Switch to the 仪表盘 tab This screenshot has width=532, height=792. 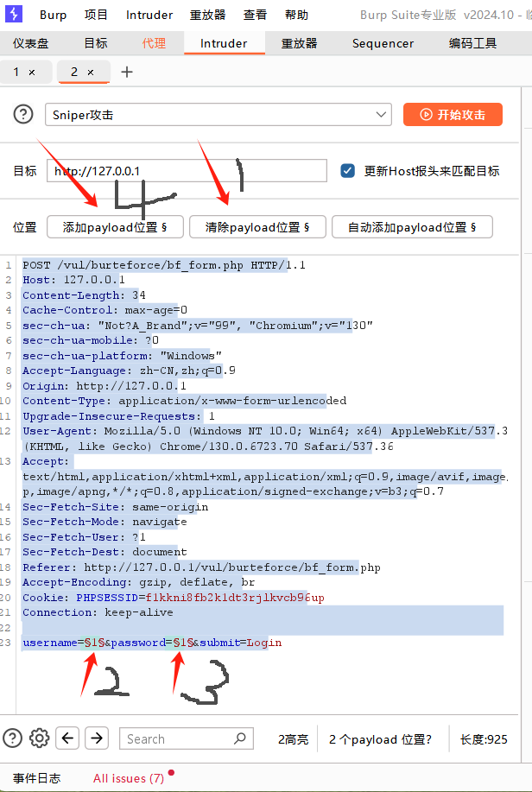[31, 43]
